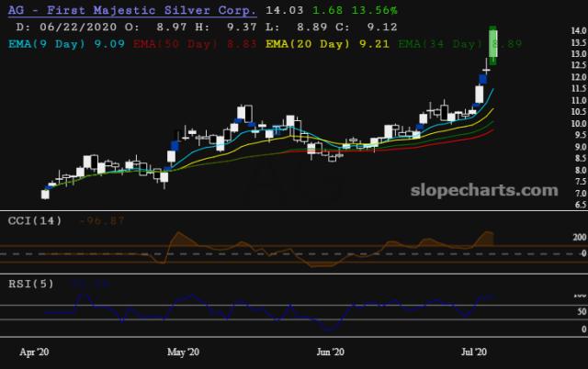The width and height of the screenshot is (588, 369).
Task: Click the green highlighted latest candlestick
Action: pos(493,45)
